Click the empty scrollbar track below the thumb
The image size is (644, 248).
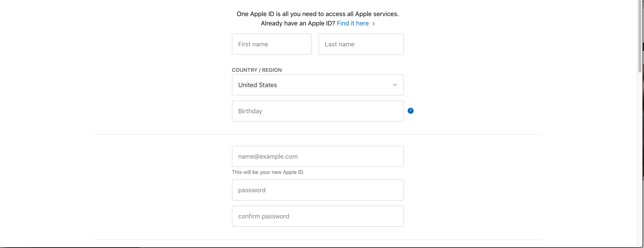[x=640, y=157]
